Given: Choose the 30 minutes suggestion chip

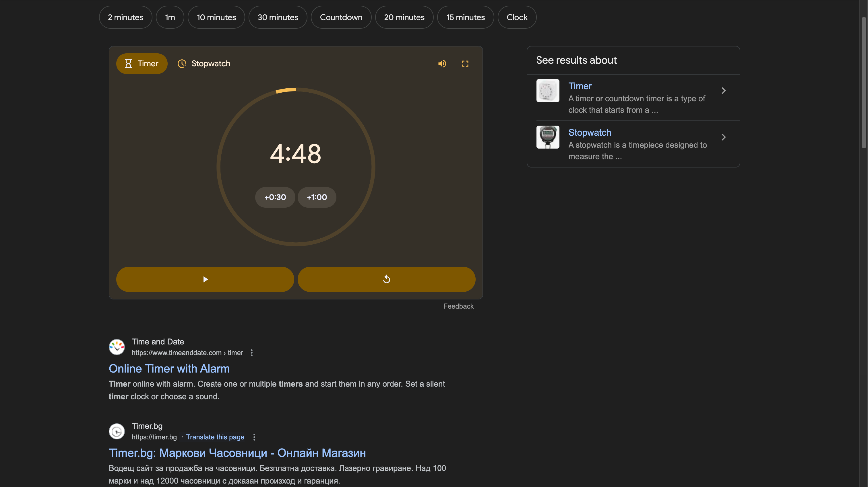Looking at the screenshot, I should (278, 17).
